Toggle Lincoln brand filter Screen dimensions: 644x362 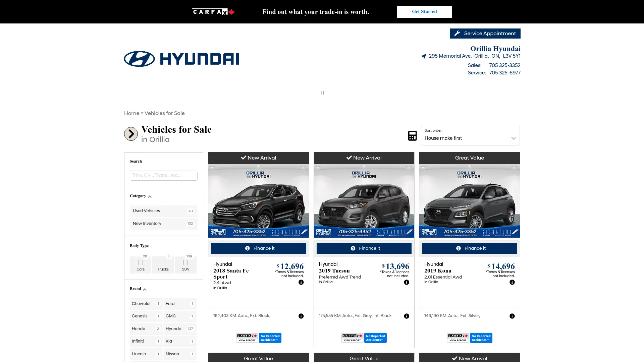click(146, 354)
